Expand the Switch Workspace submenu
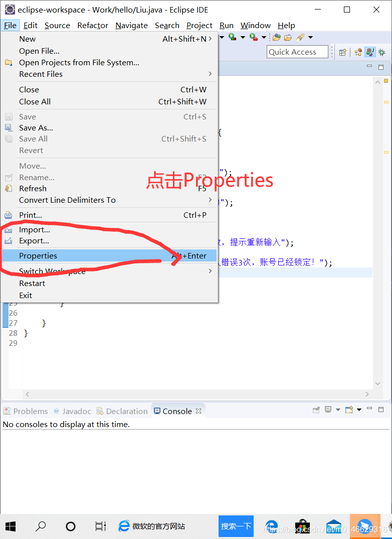392x539 pixels. point(210,271)
